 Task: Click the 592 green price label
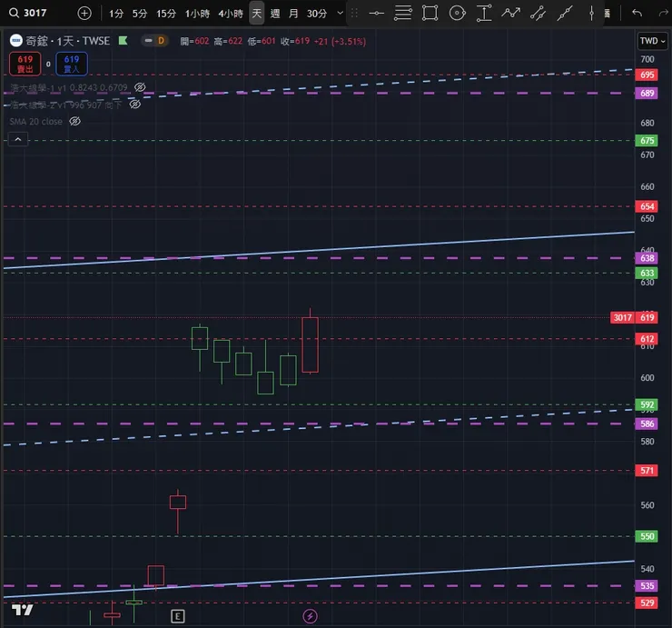pos(647,404)
